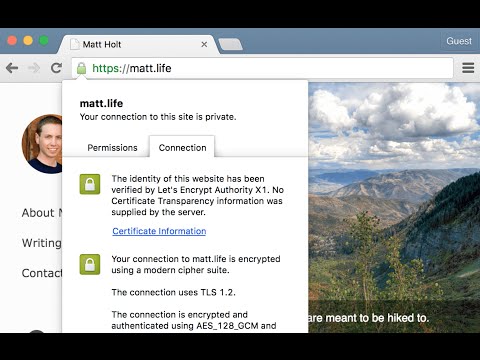Click the green fullscreen window button
The image size is (480, 360).
click(x=44, y=41)
